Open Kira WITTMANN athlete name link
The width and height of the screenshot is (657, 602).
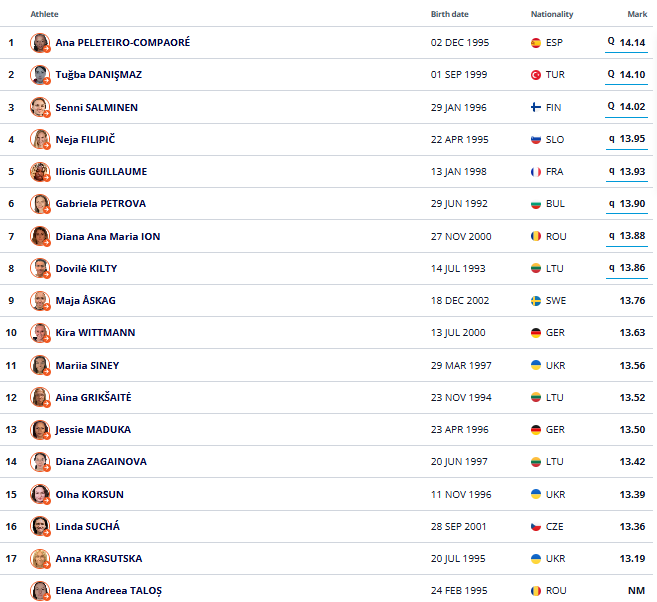pos(95,333)
